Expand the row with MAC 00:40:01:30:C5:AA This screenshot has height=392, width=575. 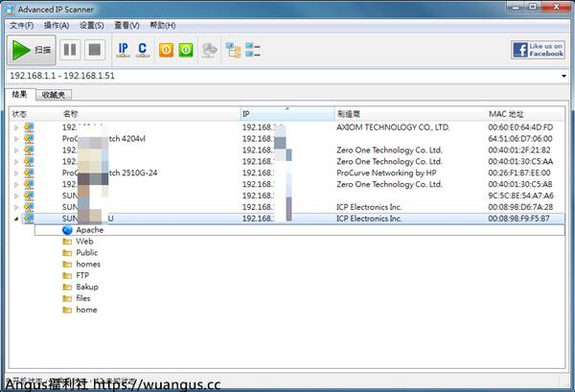tap(15, 162)
